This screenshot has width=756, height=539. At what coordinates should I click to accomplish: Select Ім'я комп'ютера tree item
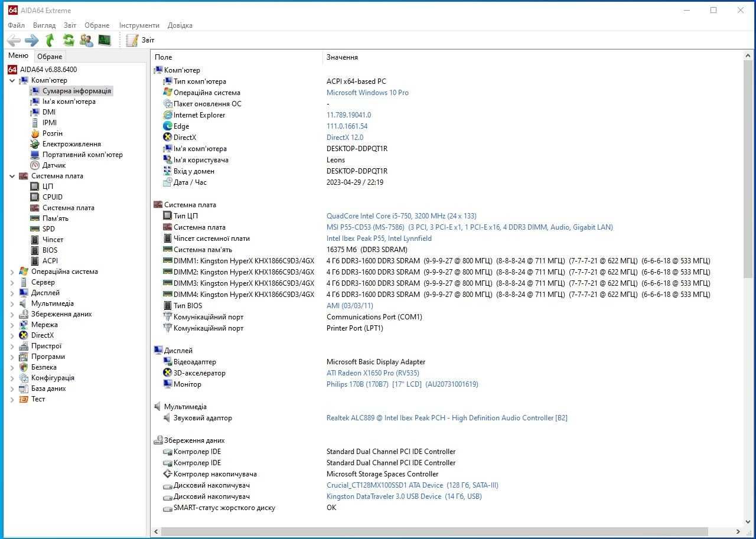click(69, 102)
